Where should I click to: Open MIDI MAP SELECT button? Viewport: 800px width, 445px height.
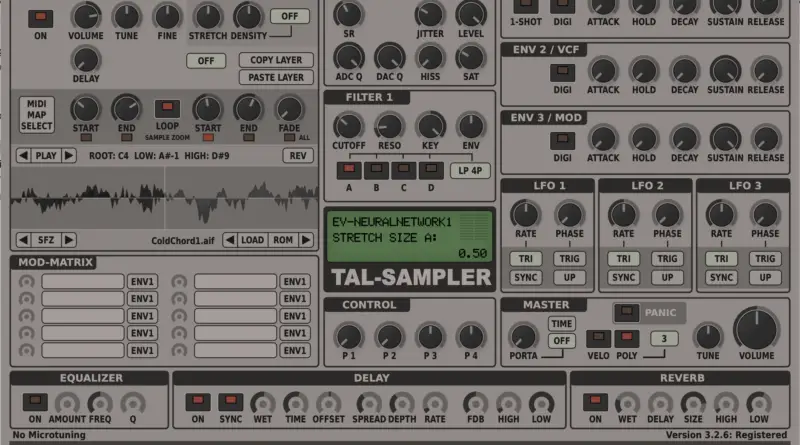[37, 115]
